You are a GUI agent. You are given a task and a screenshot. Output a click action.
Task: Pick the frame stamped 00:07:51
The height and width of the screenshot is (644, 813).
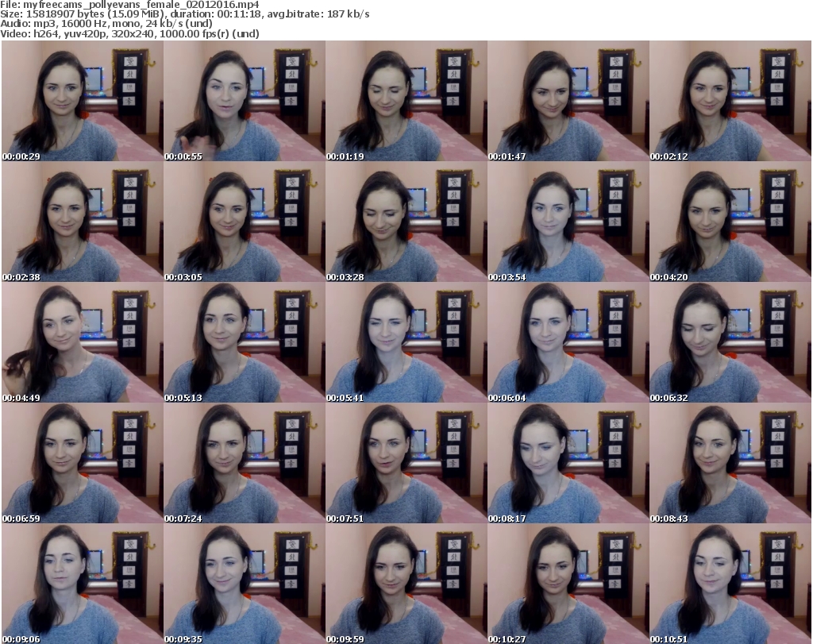[x=406, y=463]
